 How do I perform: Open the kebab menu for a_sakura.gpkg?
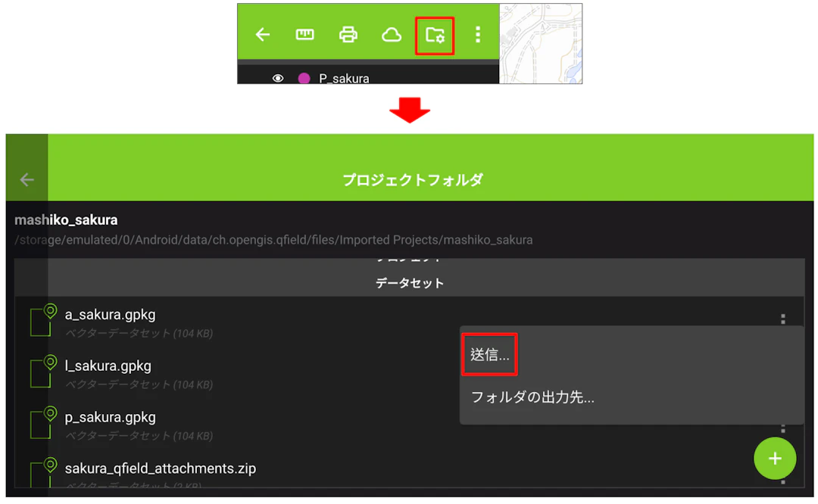pyautogui.click(x=783, y=319)
